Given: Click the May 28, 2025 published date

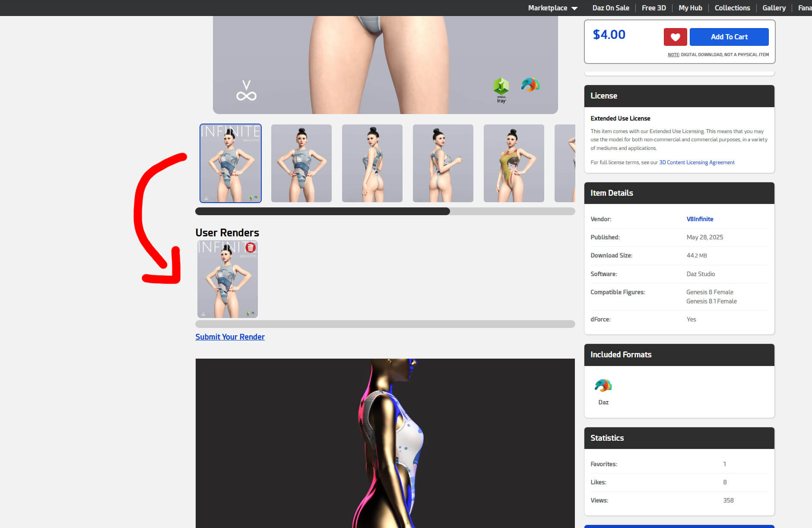Looking at the screenshot, I should (704, 237).
